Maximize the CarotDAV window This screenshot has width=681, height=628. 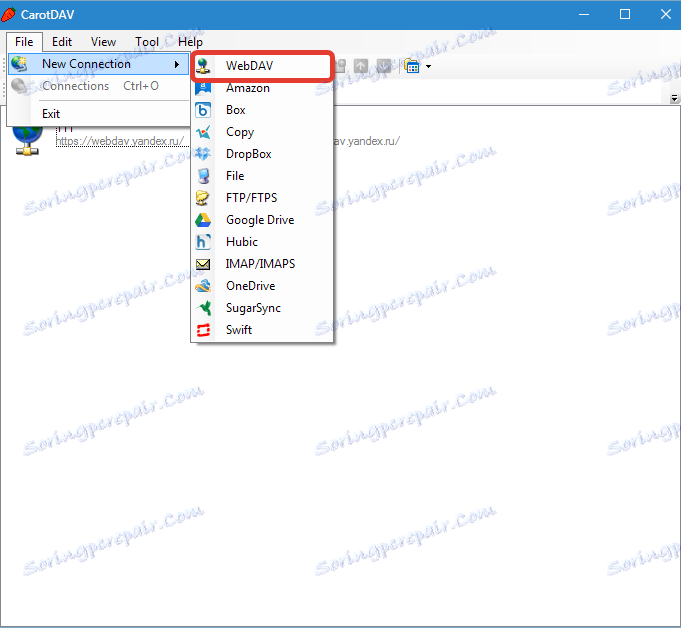point(625,14)
